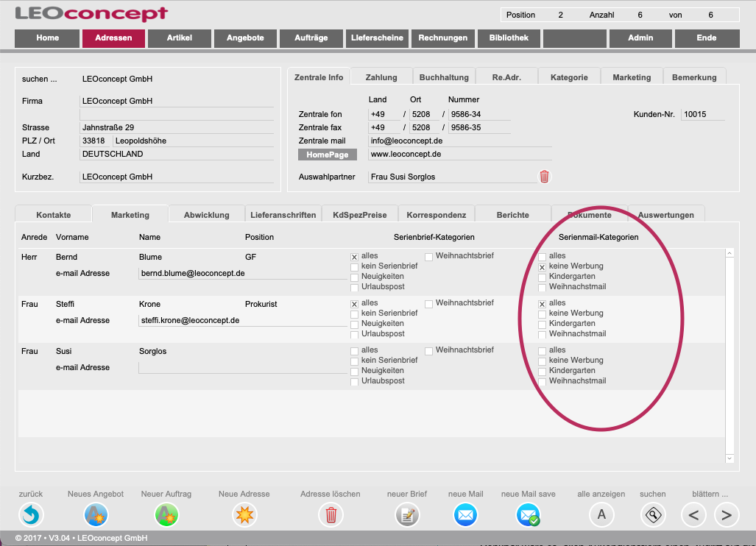The height and width of the screenshot is (546, 756).
Task: Check Weihnachtsmail for Steffi Krone
Action: [542, 334]
